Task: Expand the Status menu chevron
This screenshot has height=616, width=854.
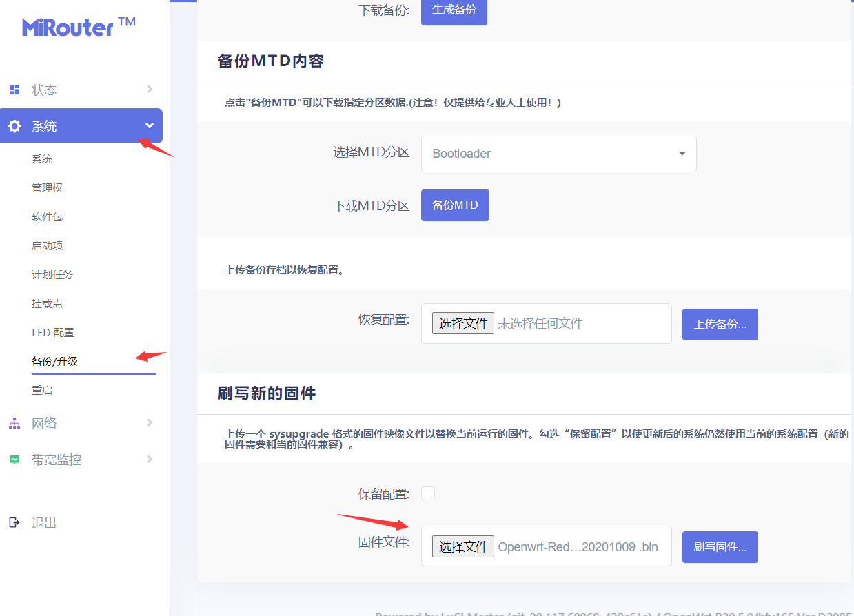Action: tap(150, 89)
